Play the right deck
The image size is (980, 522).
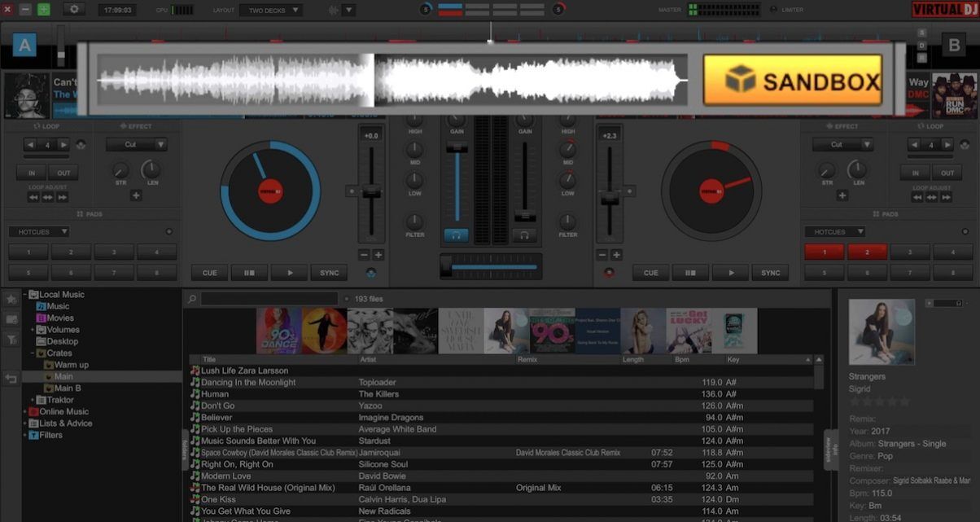(x=731, y=273)
